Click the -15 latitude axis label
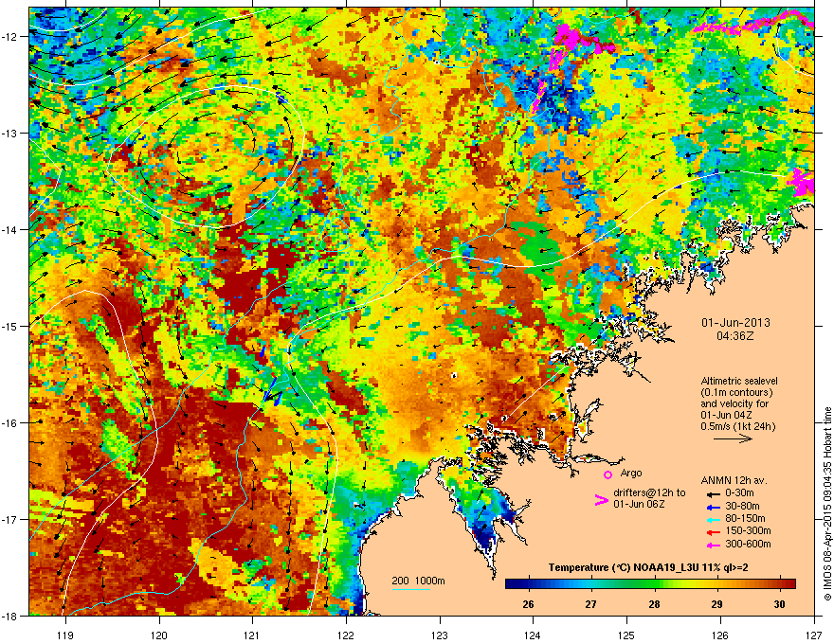 pyautogui.click(x=10, y=326)
